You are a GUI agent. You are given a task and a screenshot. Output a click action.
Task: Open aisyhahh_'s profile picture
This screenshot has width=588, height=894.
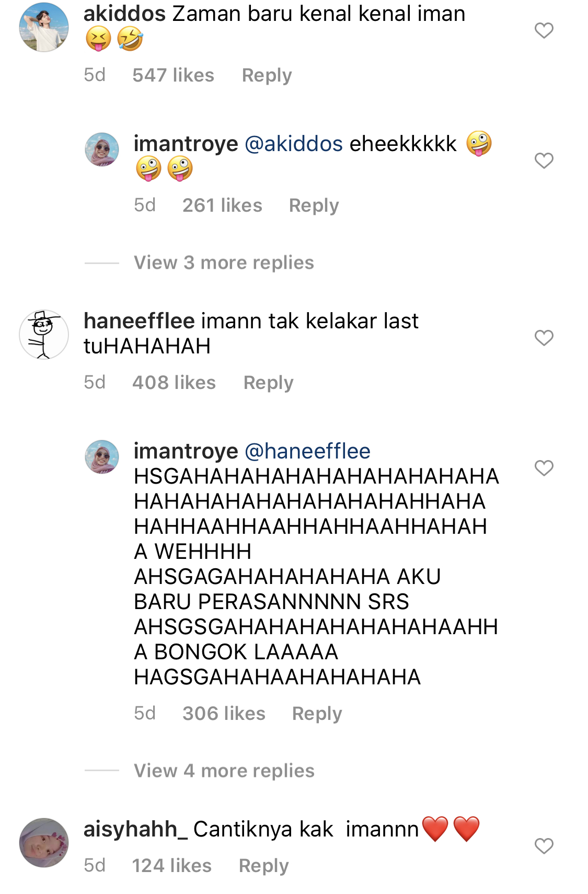(x=44, y=843)
